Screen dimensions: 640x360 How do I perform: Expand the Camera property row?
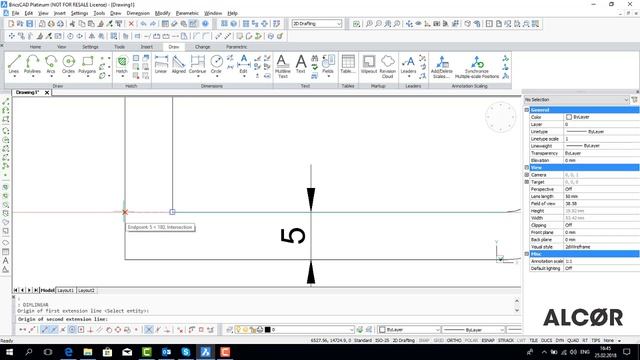(x=527, y=175)
